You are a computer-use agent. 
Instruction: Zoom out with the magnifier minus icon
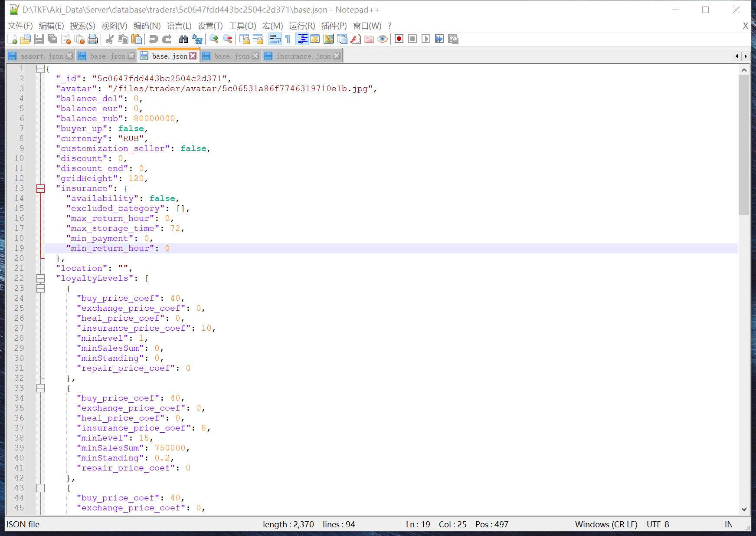click(x=227, y=39)
